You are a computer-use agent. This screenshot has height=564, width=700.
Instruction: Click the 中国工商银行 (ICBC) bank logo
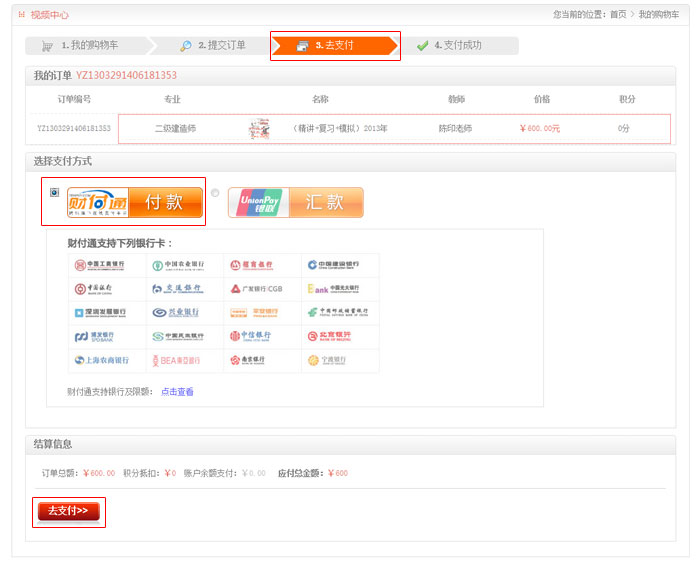pos(100,265)
